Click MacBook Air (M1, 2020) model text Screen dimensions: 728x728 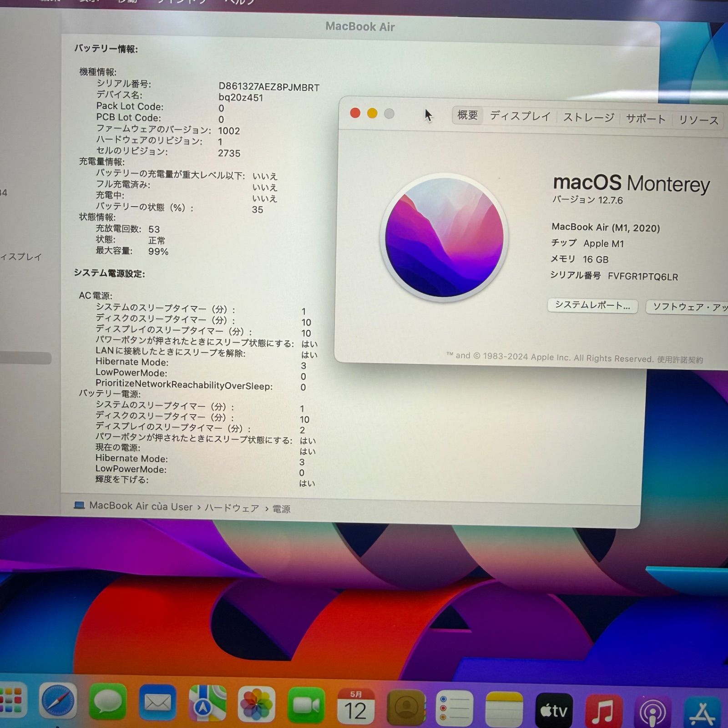click(x=606, y=227)
